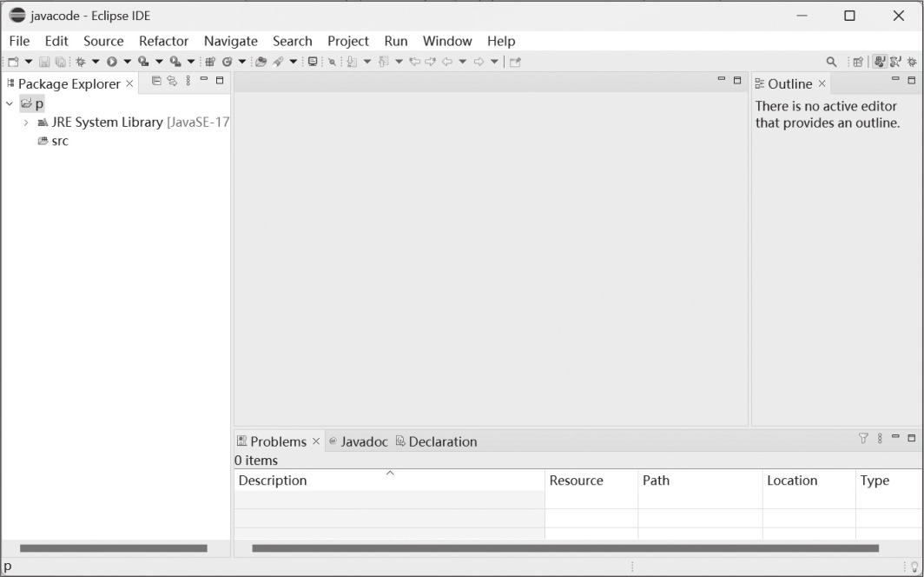
Task: Launch Debug with the bug toolbar icon
Action: click(x=81, y=62)
